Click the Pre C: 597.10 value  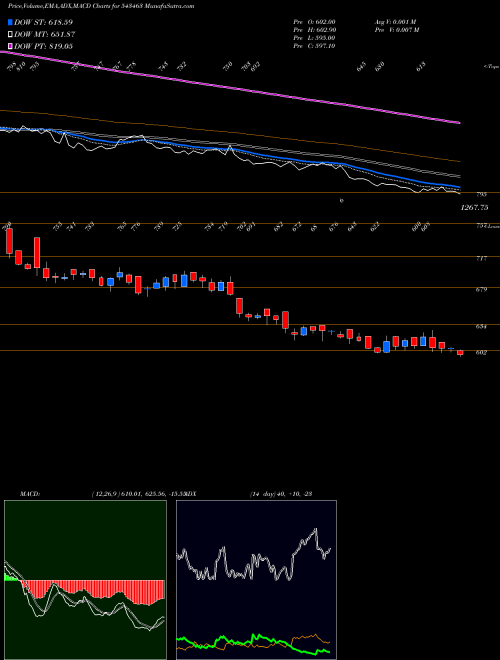point(314,46)
